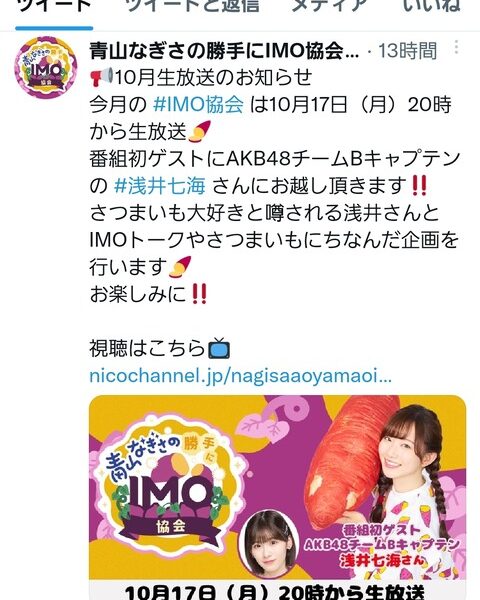Click the account name 青山なぎさの勝手にIMO協会

click(x=224, y=51)
